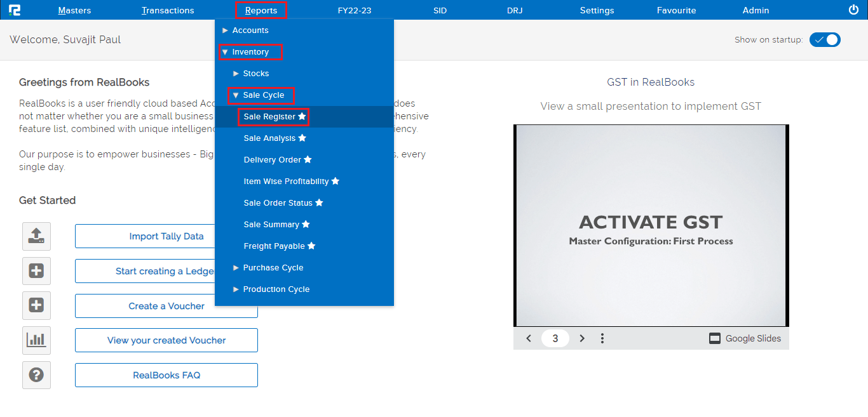Click the star next to Sale Analysis

pyautogui.click(x=302, y=138)
